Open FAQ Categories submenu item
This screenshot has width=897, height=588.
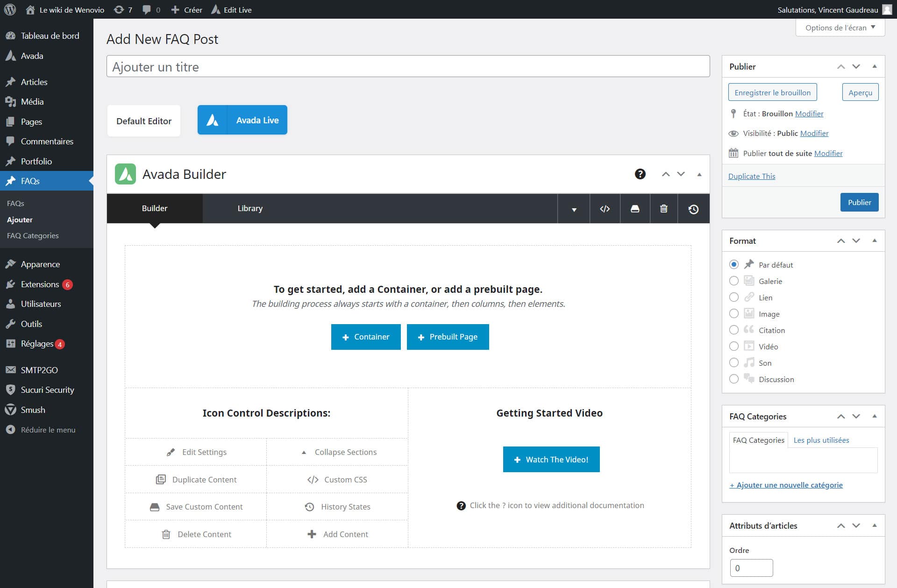point(33,235)
